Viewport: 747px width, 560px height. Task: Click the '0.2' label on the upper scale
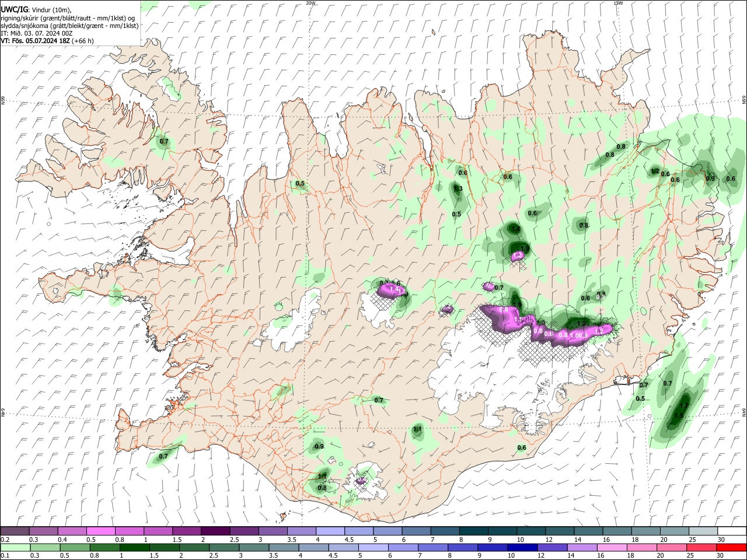click(5, 540)
